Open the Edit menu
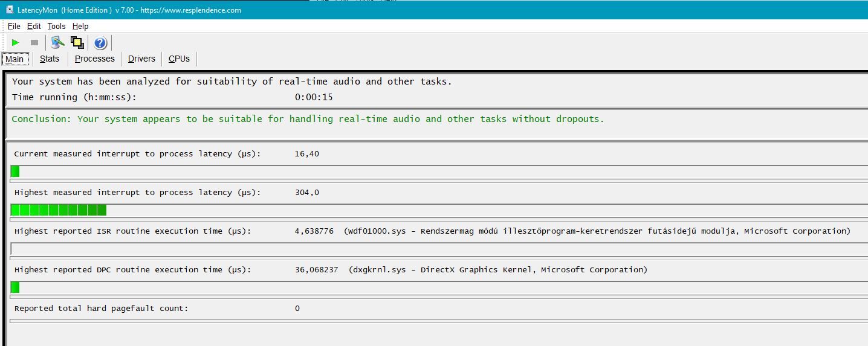 coord(34,26)
